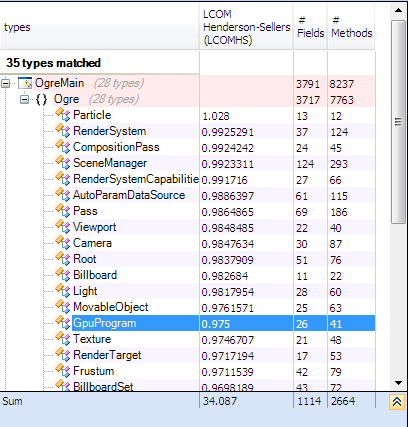The width and height of the screenshot is (408, 427).
Task: Click the 1.028 LCOMHS value
Action: pyautogui.click(x=216, y=116)
